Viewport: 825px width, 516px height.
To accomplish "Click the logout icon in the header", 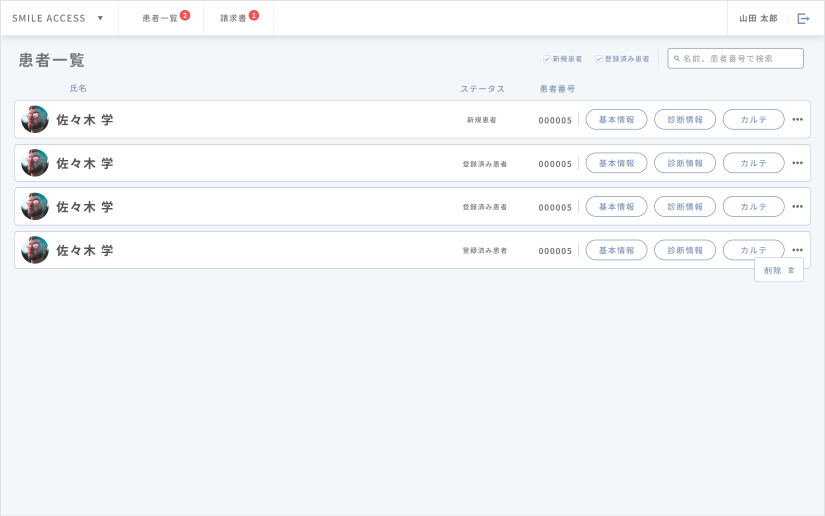I will click(x=803, y=18).
